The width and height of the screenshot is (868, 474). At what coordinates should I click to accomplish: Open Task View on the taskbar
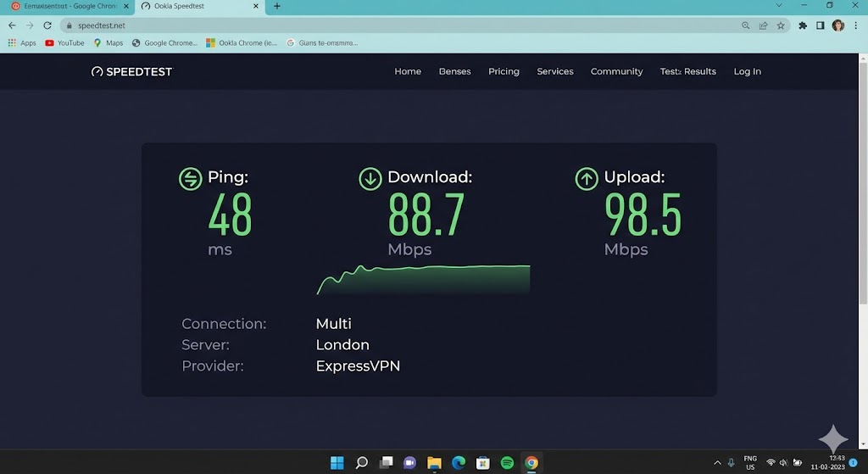pos(386,462)
